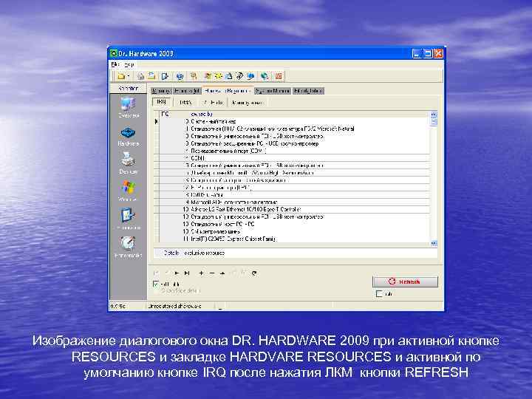
Task: Switch to the System Monitor tab
Action: [273, 91]
